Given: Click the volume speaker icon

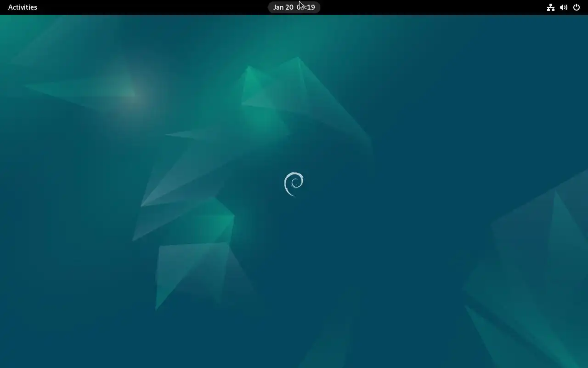Looking at the screenshot, I should pos(563,7).
